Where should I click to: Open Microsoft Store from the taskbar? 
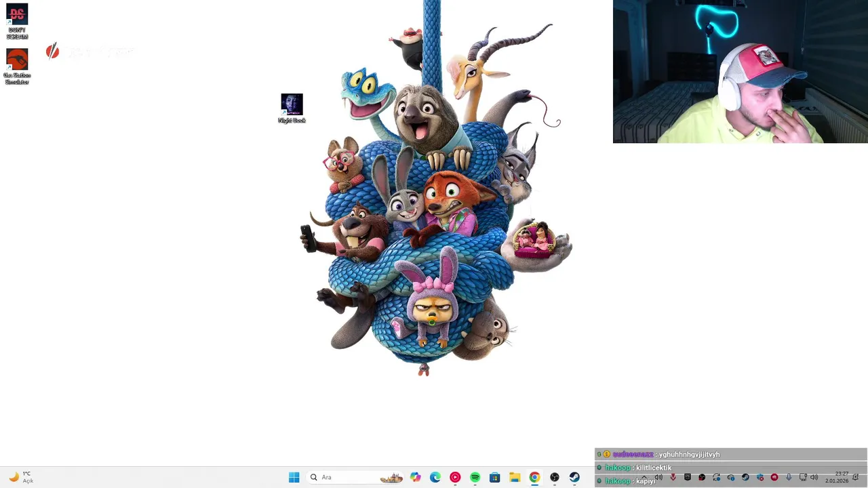pos(494,477)
